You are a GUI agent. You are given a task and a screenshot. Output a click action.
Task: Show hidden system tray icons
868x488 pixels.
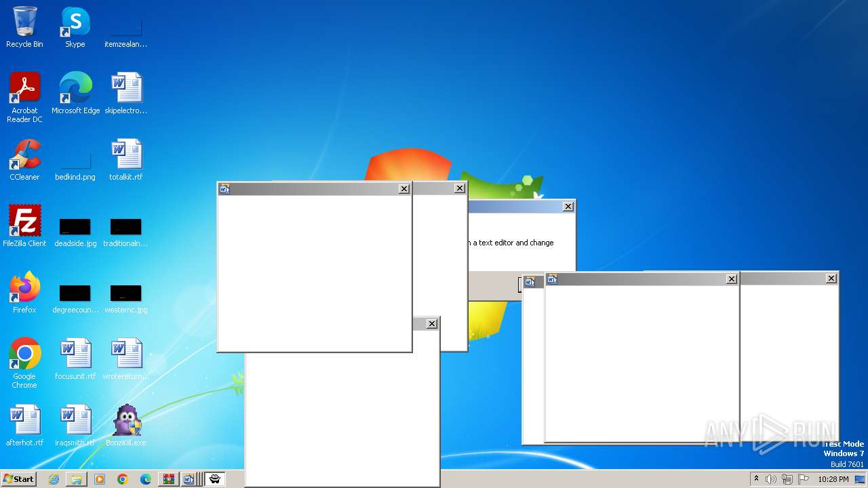tap(757, 479)
